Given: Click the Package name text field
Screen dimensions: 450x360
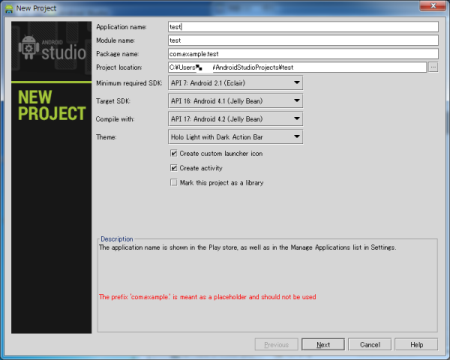Looking at the screenshot, I should [303, 54].
